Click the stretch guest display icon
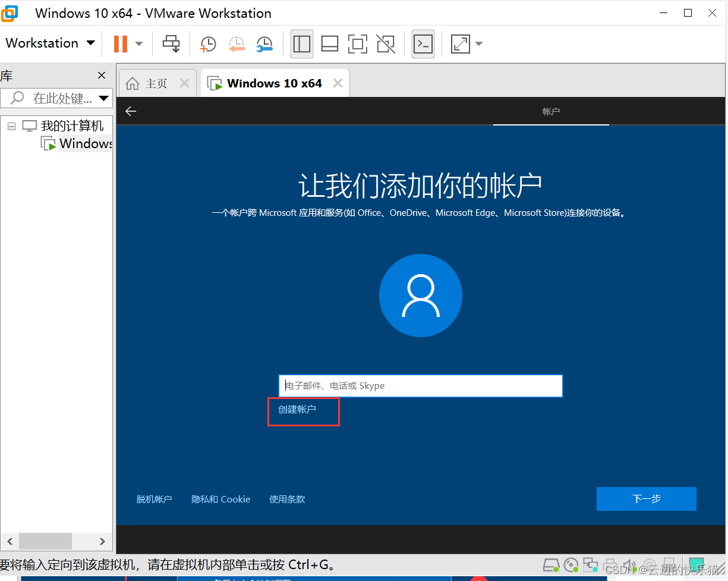 461,44
